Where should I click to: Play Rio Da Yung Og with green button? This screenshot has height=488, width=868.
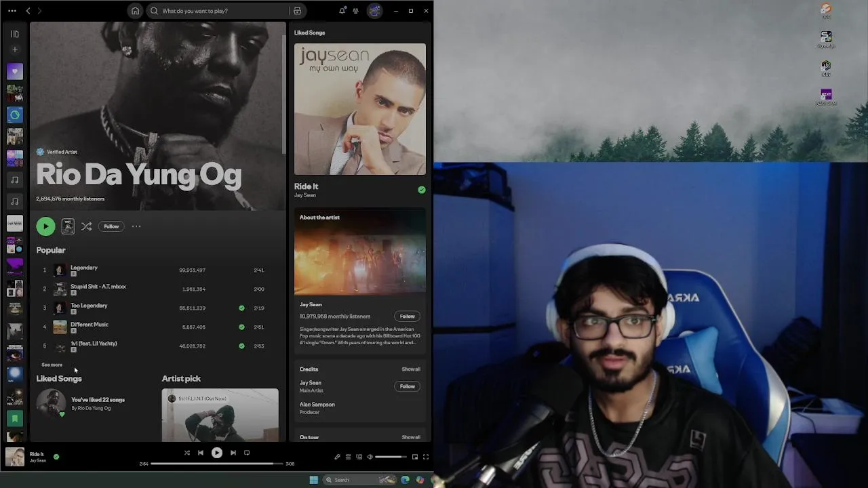pos(45,226)
